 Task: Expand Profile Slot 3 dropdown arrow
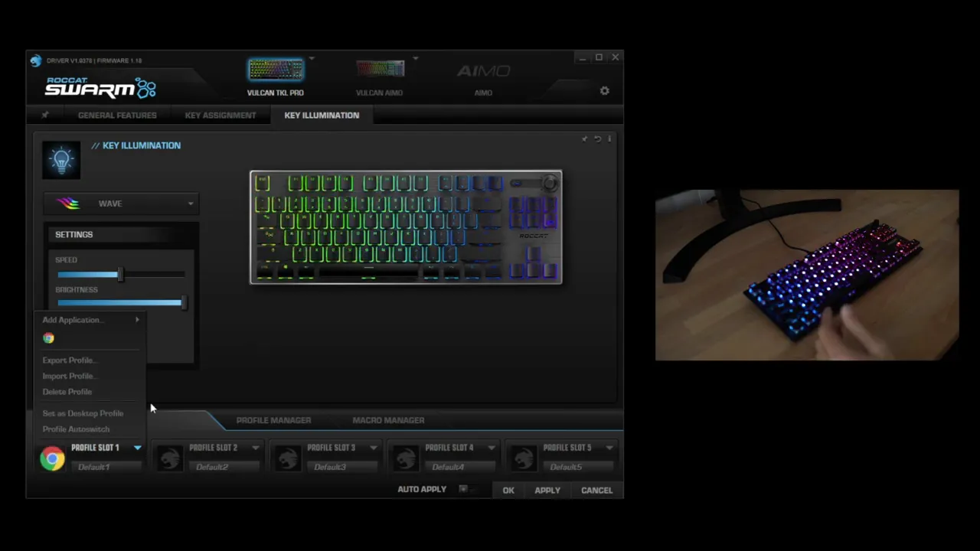(374, 448)
